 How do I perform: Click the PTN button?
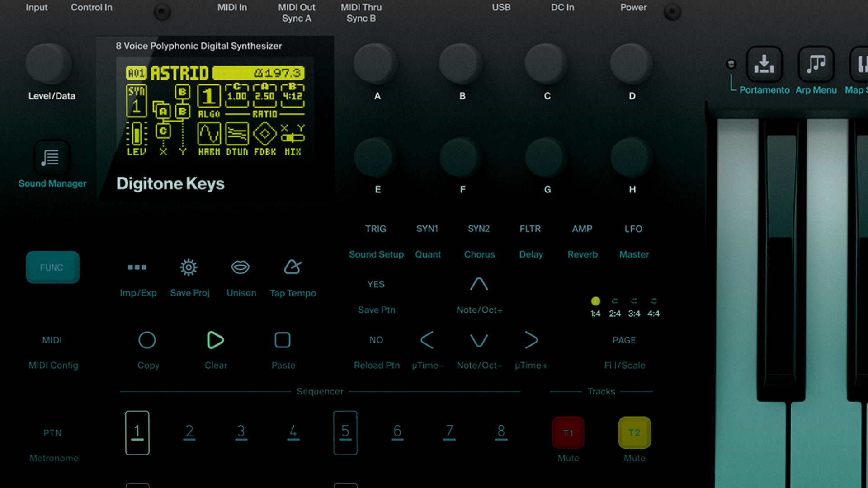(x=52, y=433)
